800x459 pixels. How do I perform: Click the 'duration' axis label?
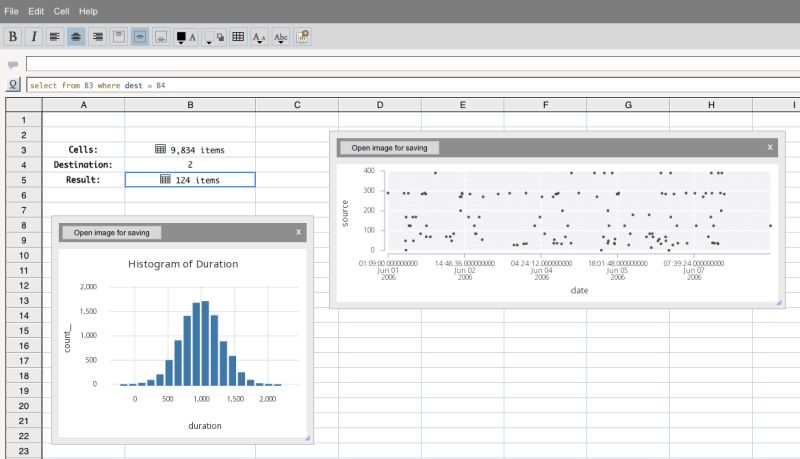pos(205,425)
